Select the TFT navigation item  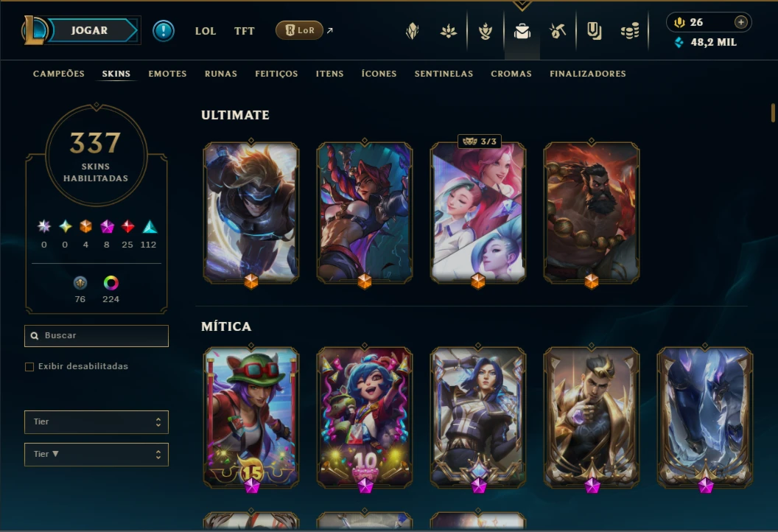tap(244, 31)
